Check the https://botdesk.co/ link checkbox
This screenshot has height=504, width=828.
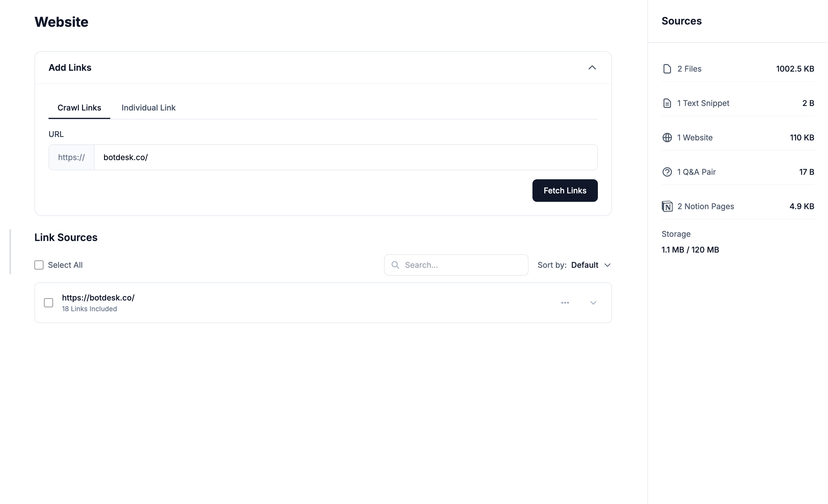click(x=48, y=302)
